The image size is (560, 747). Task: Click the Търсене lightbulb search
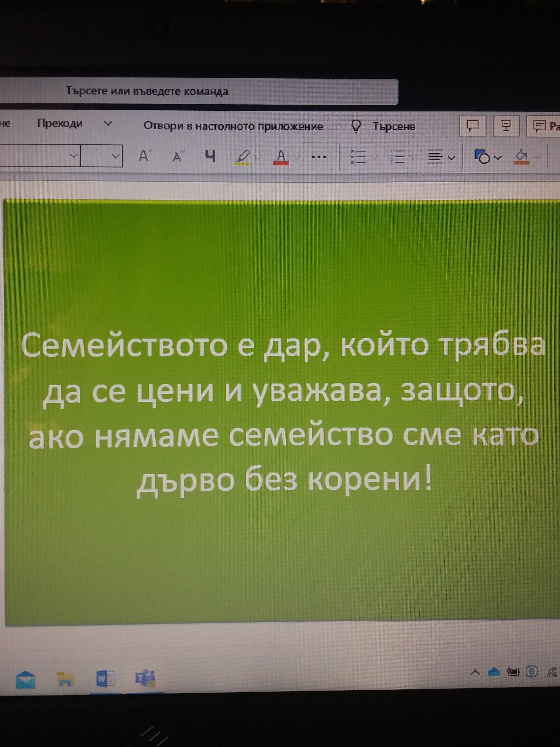383,126
